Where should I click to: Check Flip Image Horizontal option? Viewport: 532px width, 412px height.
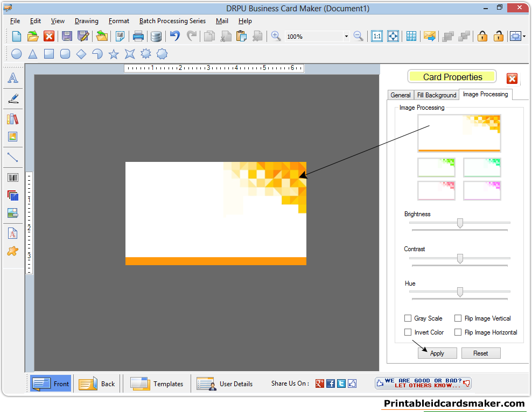point(458,332)
